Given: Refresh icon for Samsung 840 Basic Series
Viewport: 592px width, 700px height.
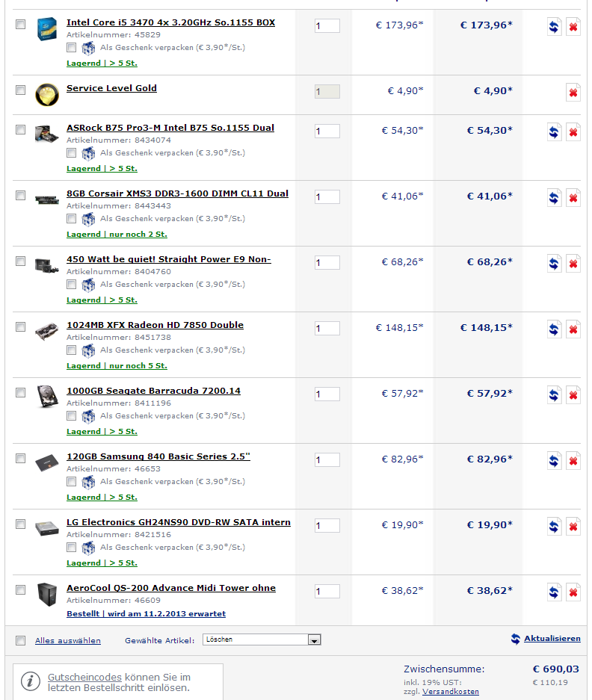Looking at the screenshot, I should pos(554,460).
